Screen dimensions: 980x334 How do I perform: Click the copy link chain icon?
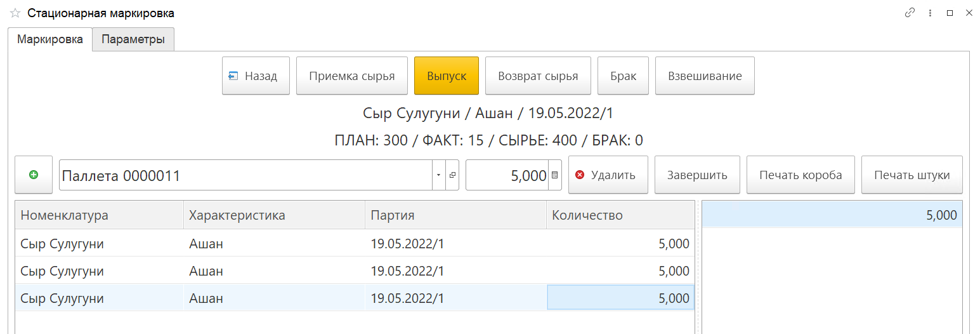(x=910, y=13)
